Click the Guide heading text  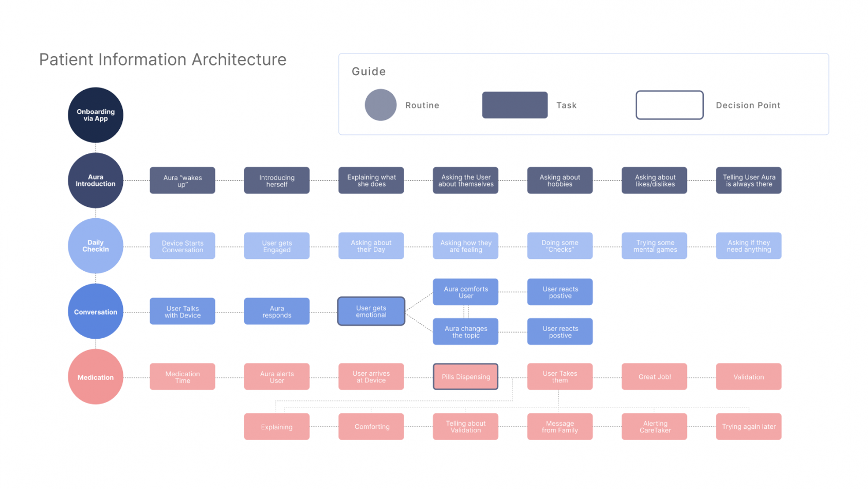click(x=369, y=72)
